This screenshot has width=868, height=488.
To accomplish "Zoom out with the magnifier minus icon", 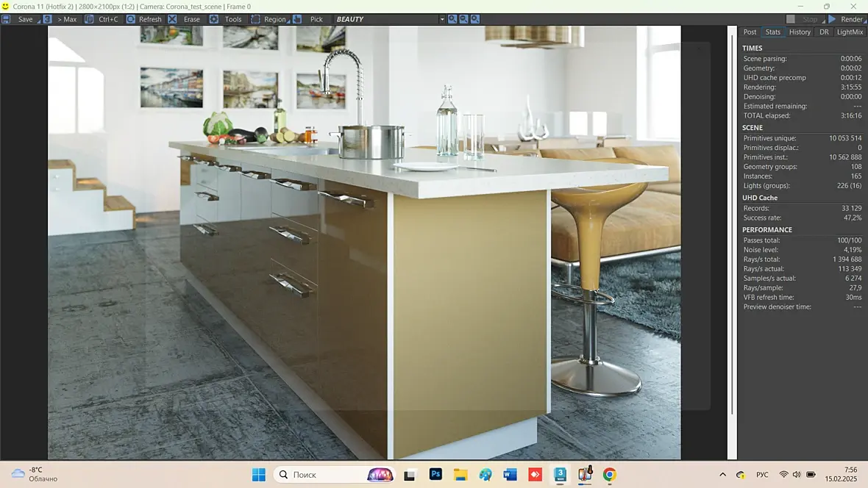I will coord(463,19).
